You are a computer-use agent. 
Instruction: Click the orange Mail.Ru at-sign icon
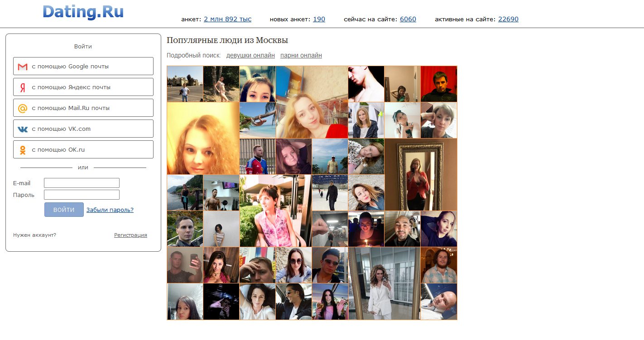(x=23, y=108)
